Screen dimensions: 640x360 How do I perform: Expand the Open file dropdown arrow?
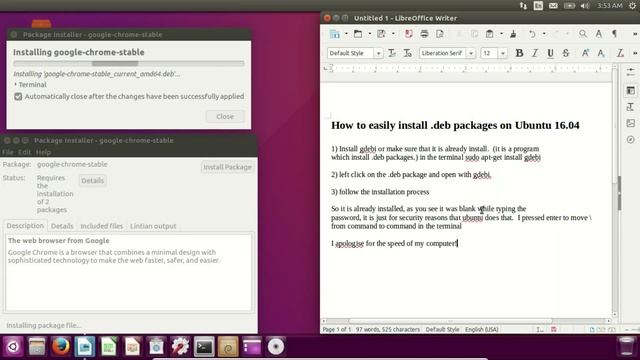(369, 34)
